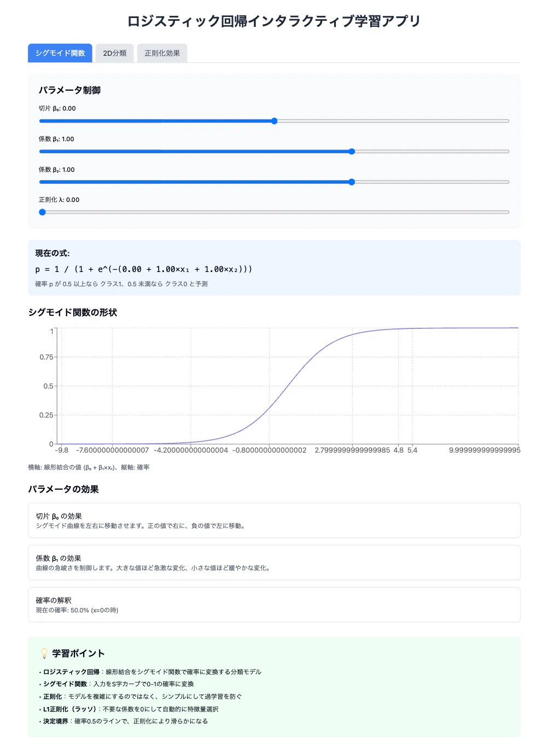This screenshot has height=752, width=560.
Task: Click the text 現在の確率: 50.0% (x=0の時)
Action: coord(77,610)
